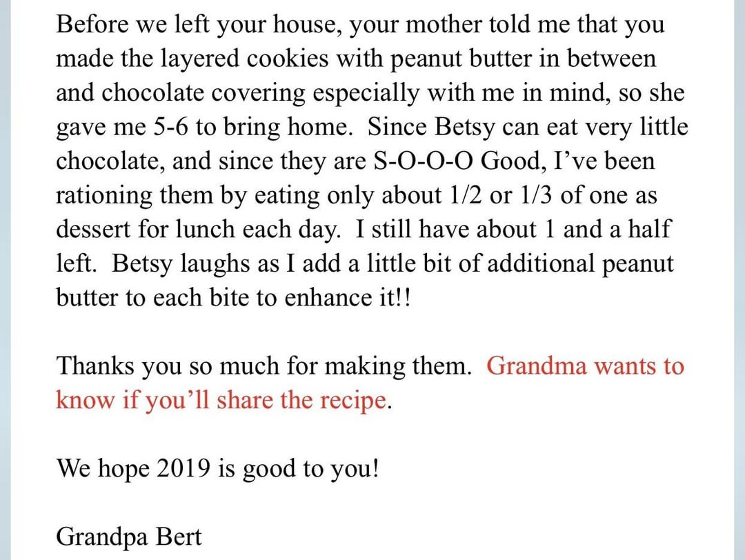Screen dimensions: 745x560
Task: Click the words "1 and a half"
Action: 607,230
